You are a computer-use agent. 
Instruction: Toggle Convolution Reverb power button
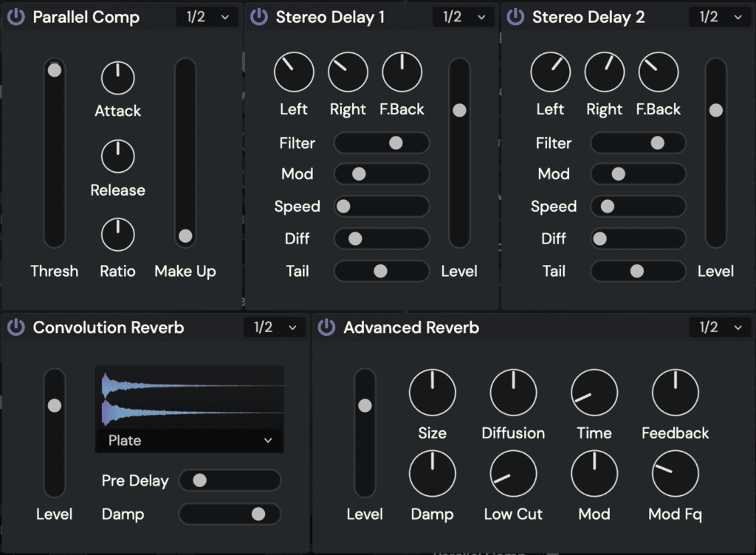(16, 327)
